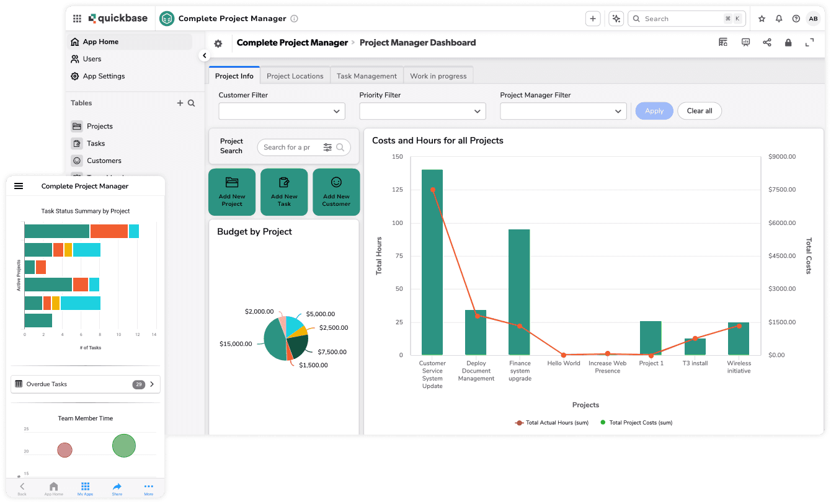Click Clear all filters button
831x504 pixels.
click(700, 111)
